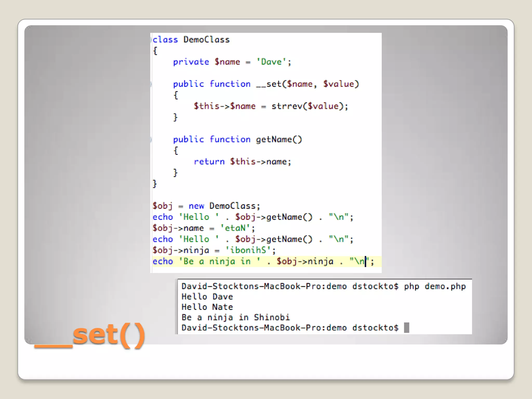Collapse the fold marker beside getName function
This screenshot has width=532, height=399.
(151, 139)
